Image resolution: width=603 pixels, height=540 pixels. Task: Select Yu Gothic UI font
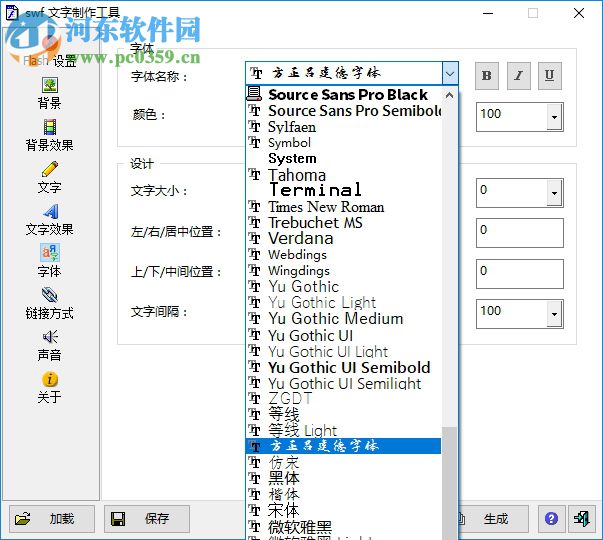(x=343, y=335)
